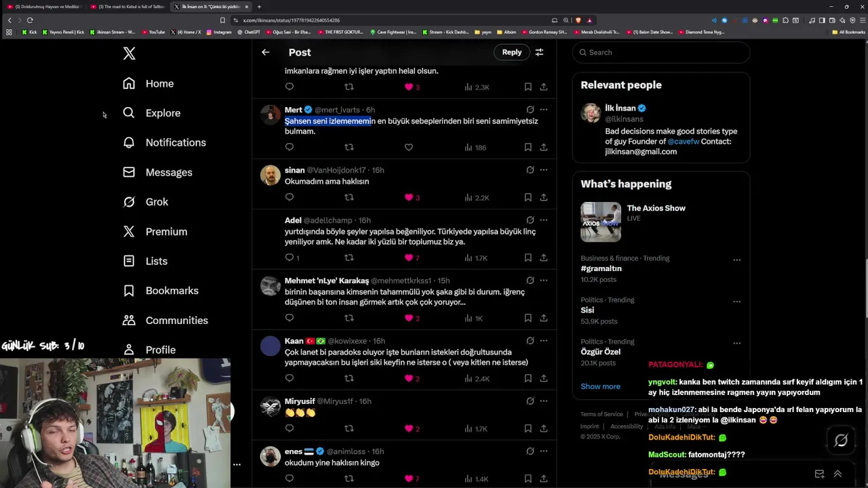
Task: View analytics on Mert's comment showing 186
Action: click(x=475, y=147)
